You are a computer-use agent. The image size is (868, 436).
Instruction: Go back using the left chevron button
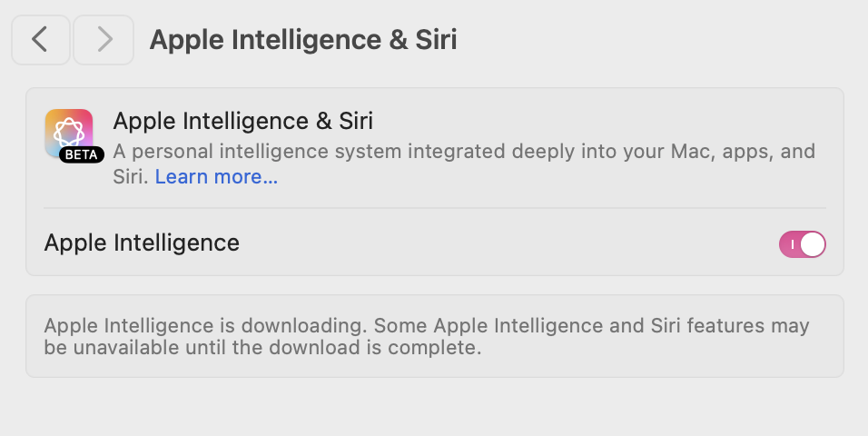click(x=40, y=39)
